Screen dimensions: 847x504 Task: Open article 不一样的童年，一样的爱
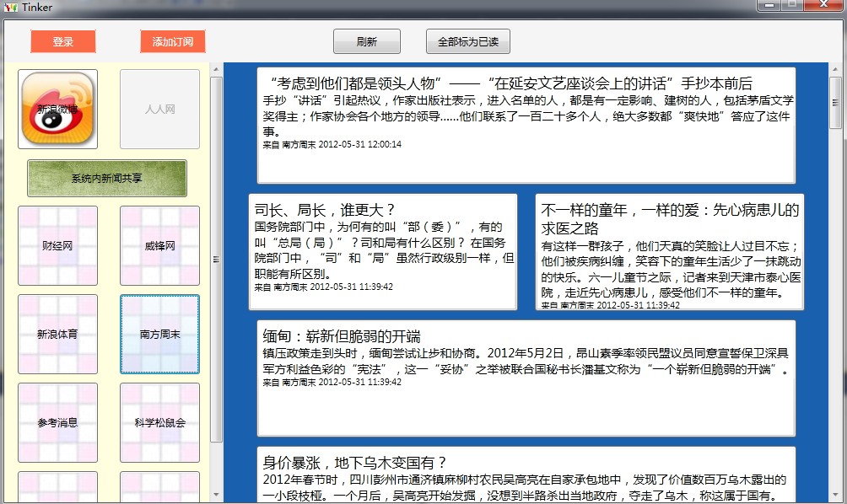point(670,252)
